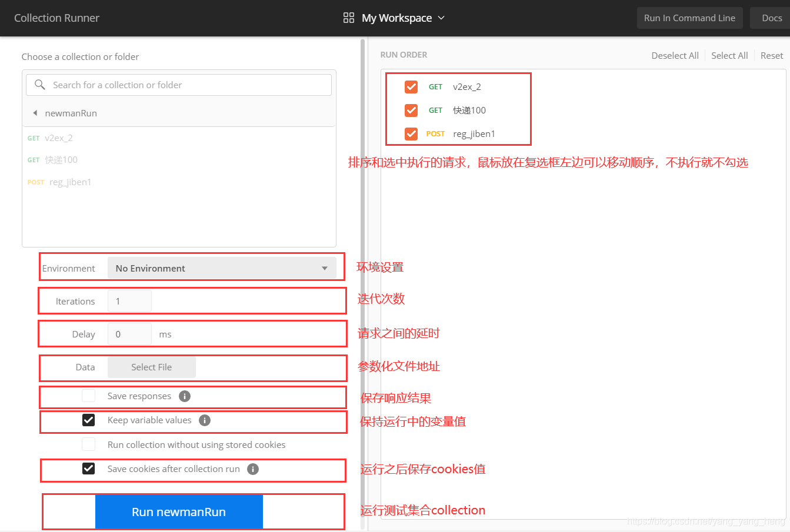Click the info icon beside Keep variable values
The image size is (790, 532).
204,420
